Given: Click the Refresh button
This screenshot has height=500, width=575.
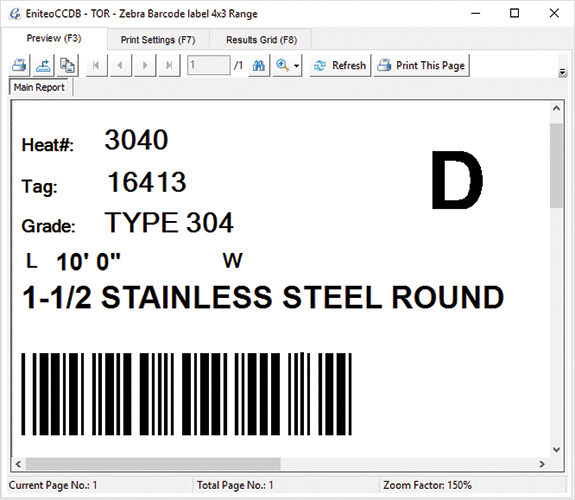Looking at the screenshot, I should coord(340,66).
